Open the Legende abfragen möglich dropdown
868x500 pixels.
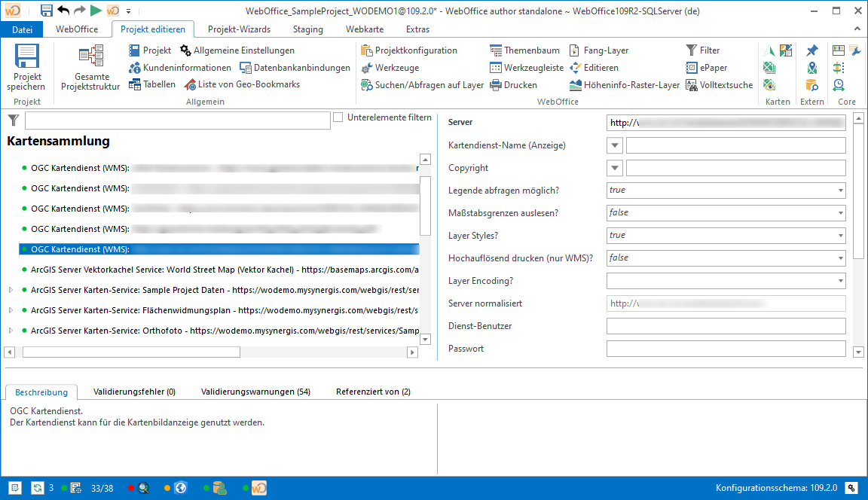[840, 191]
